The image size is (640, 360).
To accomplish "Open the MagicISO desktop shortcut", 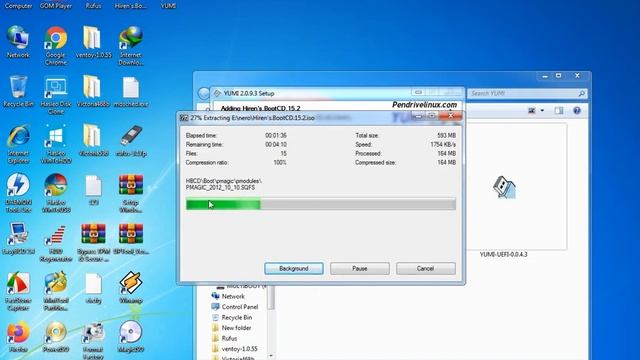I will [131, 337].
